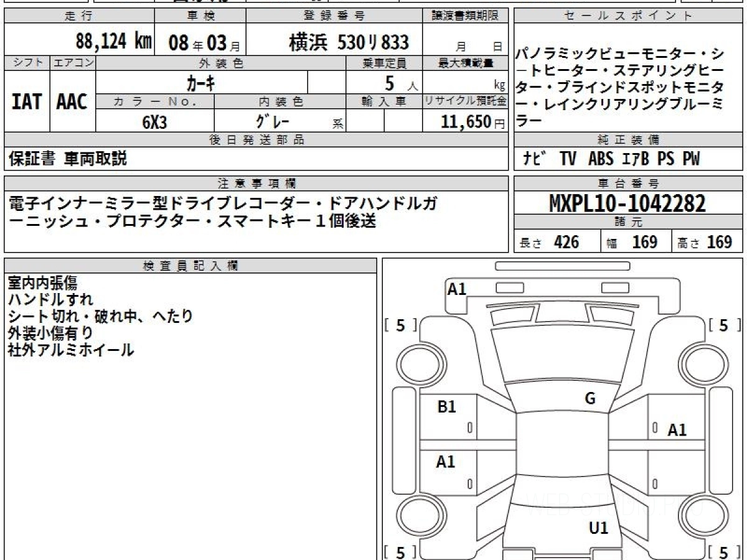Click the 最大積載量 header
Image resolution: width=747 pixels, height=560 pixels.
click(466, 63)
